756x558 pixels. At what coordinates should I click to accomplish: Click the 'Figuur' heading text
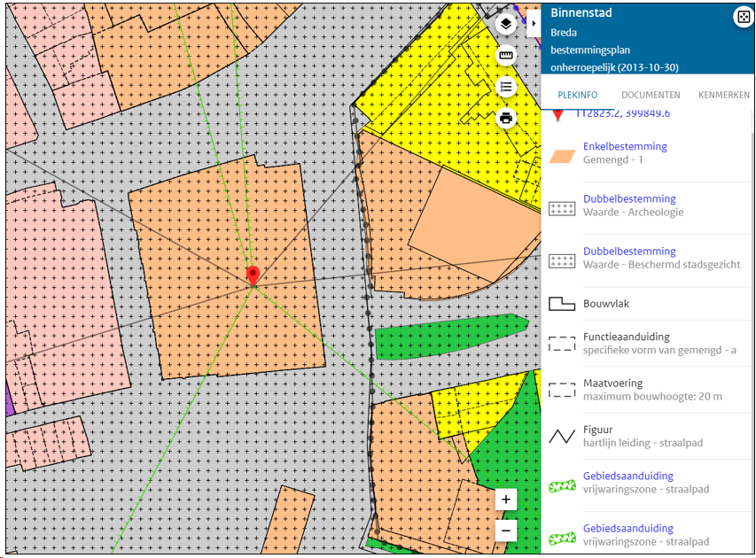(598, 430)
